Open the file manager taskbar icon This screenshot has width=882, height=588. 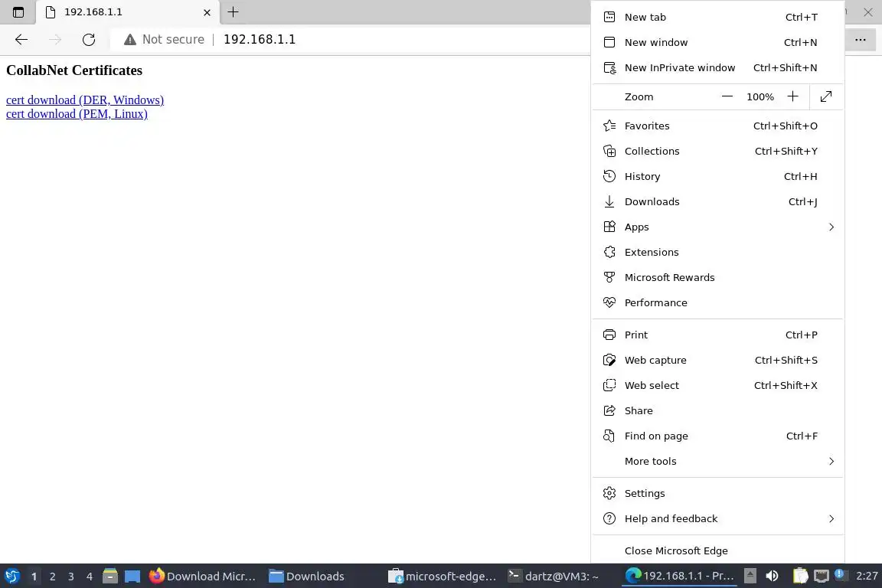click(110, 577)
